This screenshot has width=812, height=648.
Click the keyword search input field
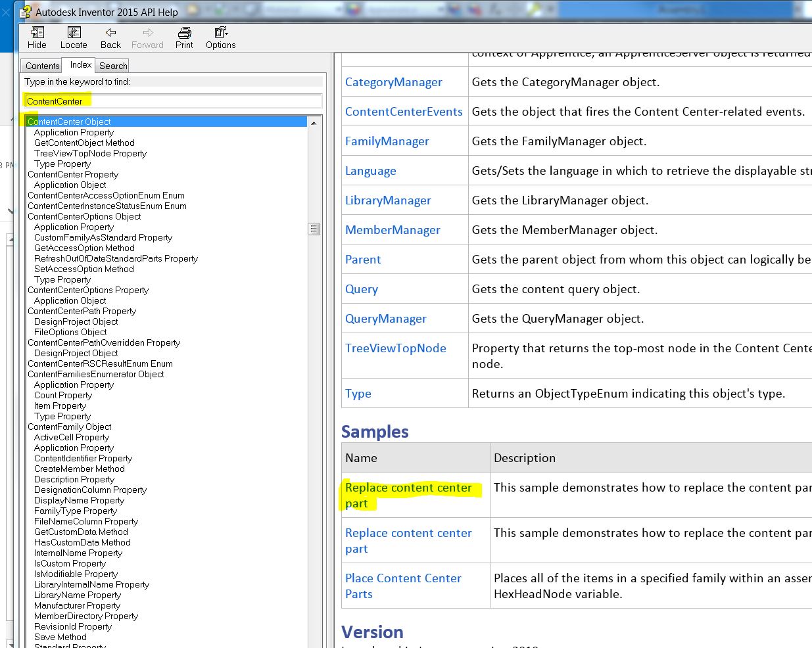point(172,101)
